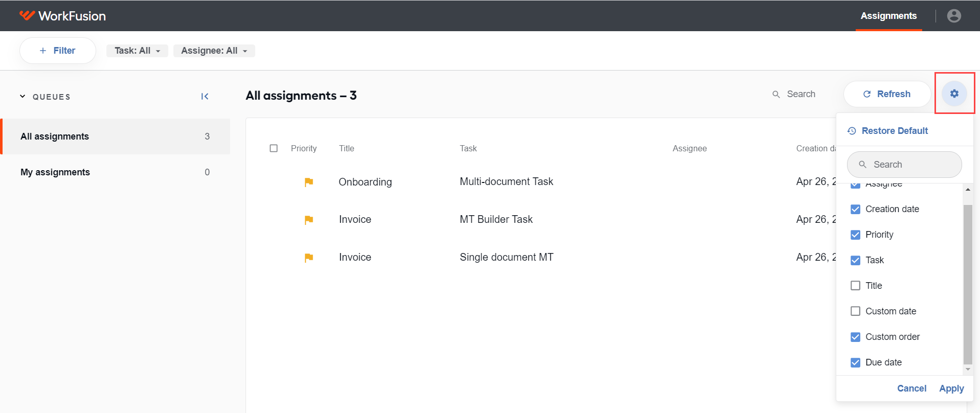980x413 pixels.
Task: Click Restore Default link
Action: (895, 131)
